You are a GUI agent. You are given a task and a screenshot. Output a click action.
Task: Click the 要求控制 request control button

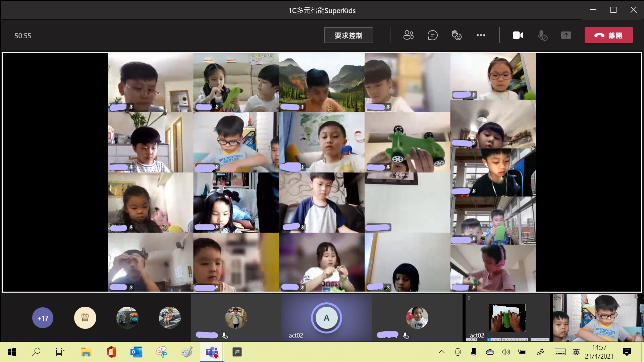coord(348,35)
